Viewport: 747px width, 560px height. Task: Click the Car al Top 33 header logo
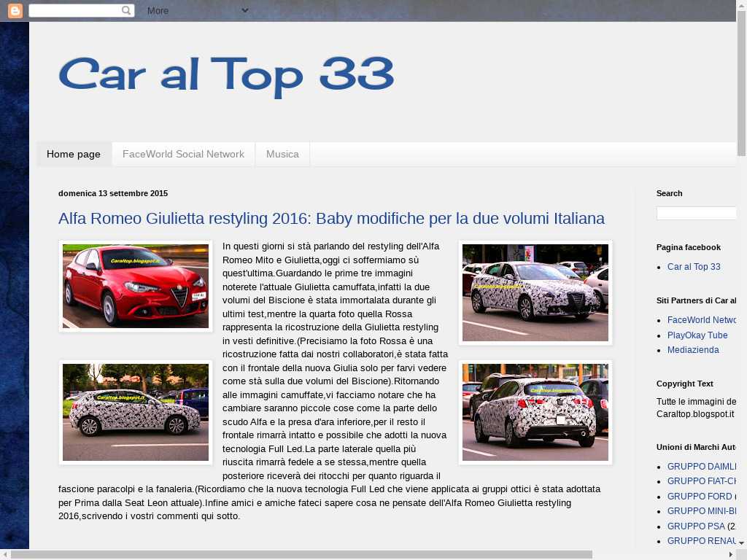(226, 76)
